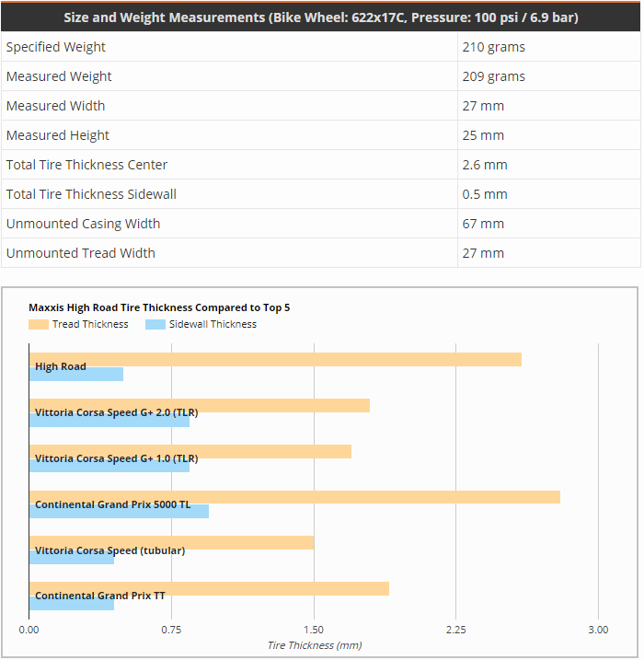
Task: Select the High Road sidewall thickness bar
Action: click(76, 375)
